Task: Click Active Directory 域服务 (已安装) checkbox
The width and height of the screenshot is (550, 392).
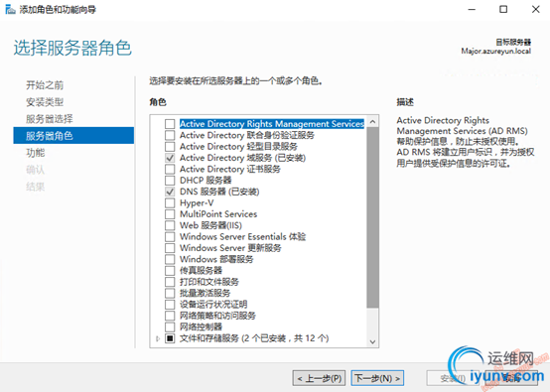Action: click(170, 158)
